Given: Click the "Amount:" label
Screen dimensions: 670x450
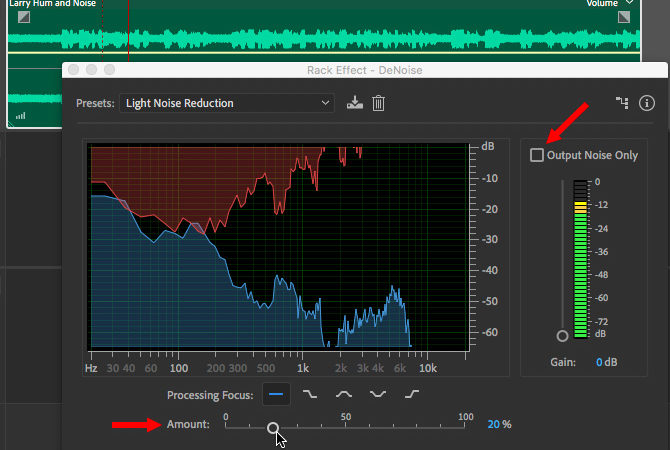Looking at the screenshot, I should tap(188, 424).
